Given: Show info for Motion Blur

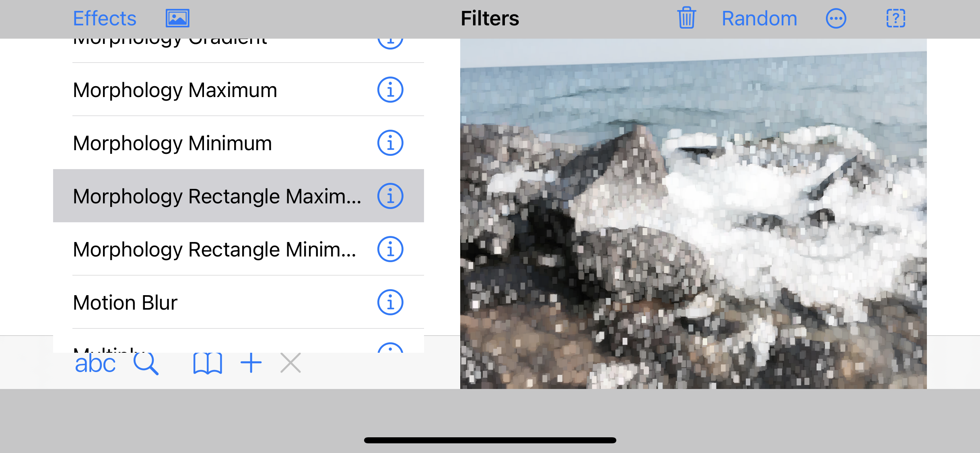Looking at the screenshot, I should (390, 302).
